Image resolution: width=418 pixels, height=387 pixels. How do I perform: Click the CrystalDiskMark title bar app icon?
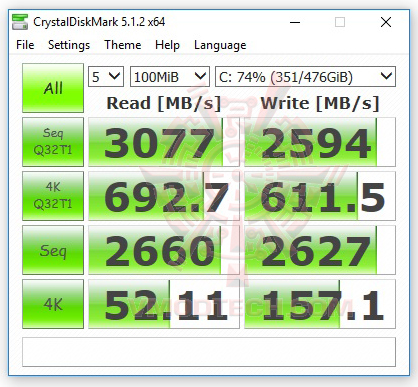[20, 22]
